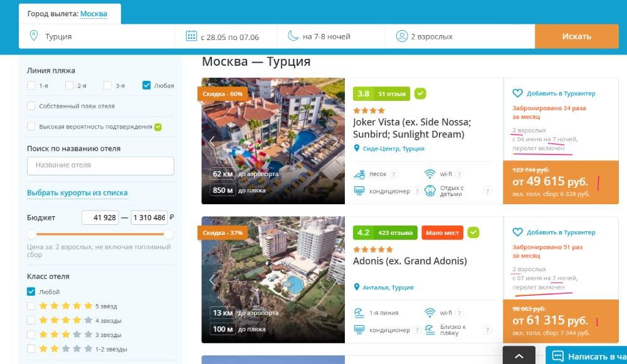This screenshot has height=364, width=627.
Task: Click the location pin icon beside Турция
Action: coord(34,36)
